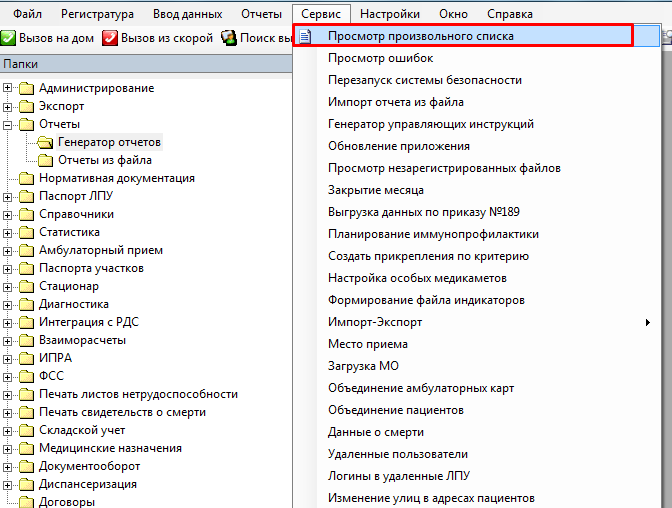Expand the Справочники tree node
The height and width of the screenshot is (508, 672).
click(x=7, y=215)
